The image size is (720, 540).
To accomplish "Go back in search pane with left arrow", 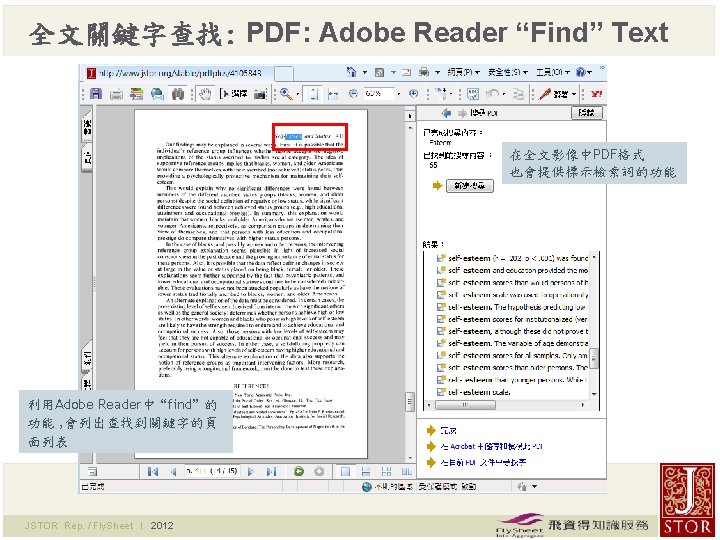I will click(445, 112).
